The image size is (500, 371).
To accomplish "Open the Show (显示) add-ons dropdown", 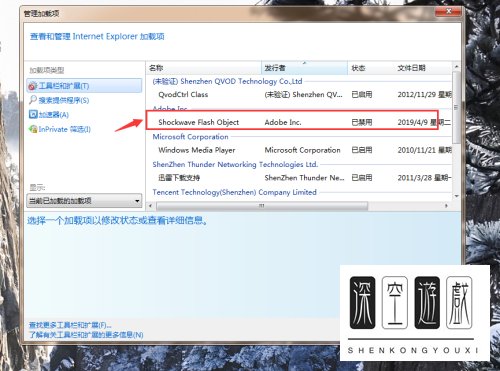I will [x=84, y=201].
